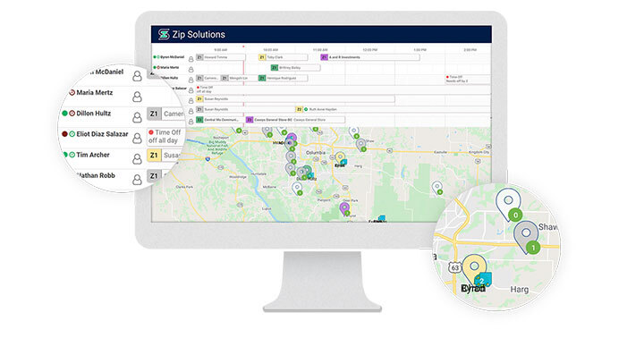Click the red current-time marker on the timeline
Viewport: 644px width, 338px height.
click(243, 46)
